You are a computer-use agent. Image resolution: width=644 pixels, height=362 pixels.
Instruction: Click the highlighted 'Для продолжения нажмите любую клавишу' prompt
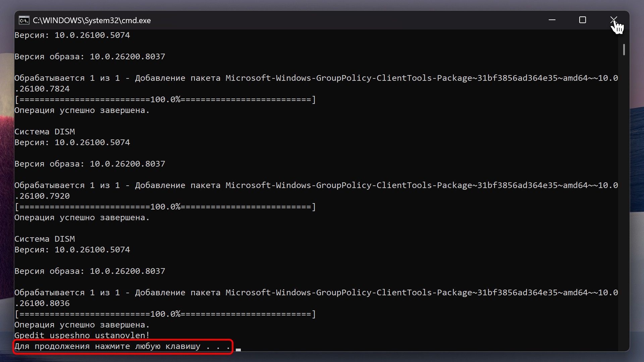122,346
